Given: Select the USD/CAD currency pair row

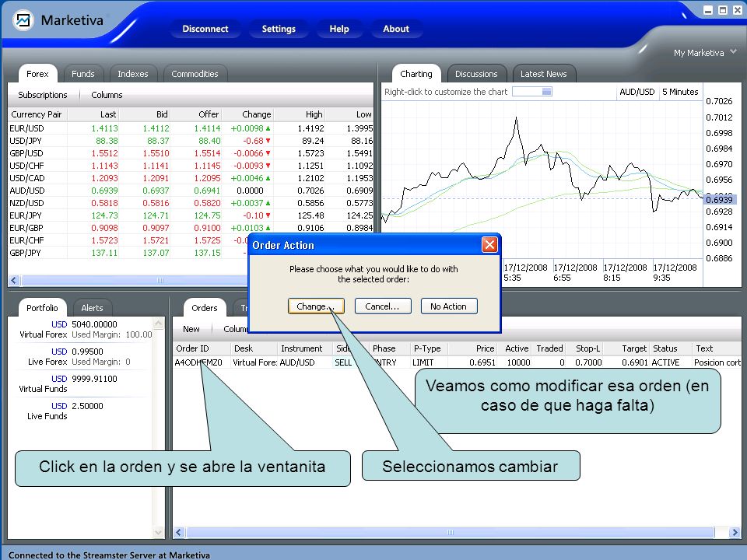Looking at the screenshot, I should click(191, 177).
